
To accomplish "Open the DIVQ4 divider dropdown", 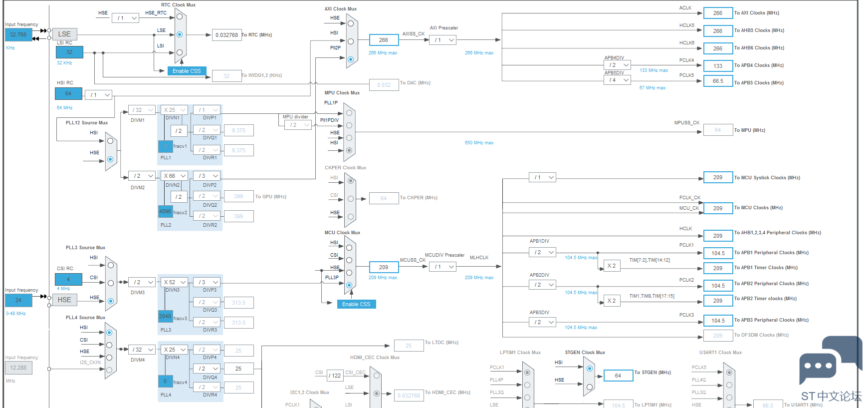I will pyautogui.click(x=207, y=369).
